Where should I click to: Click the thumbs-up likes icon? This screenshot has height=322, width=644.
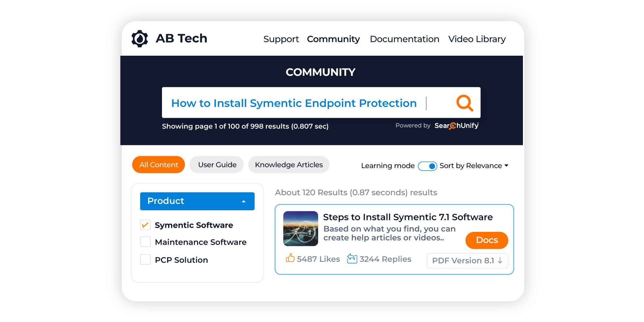pyautogui.click(x=290, y=258)
